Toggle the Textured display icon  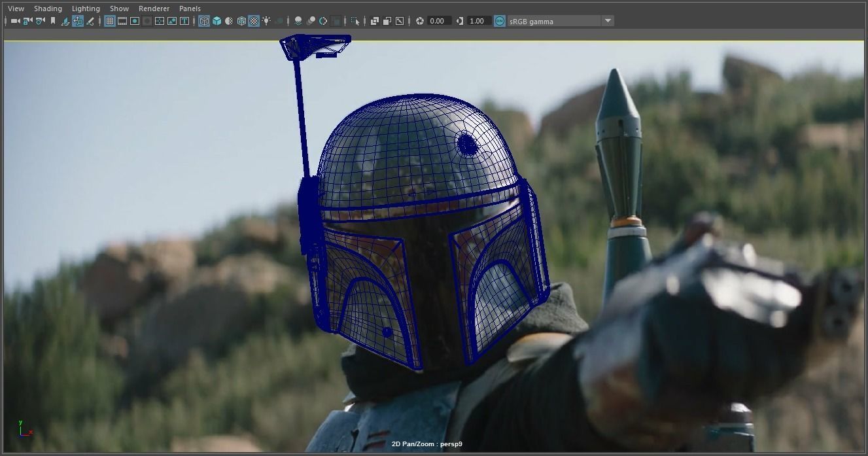[254, 21]
